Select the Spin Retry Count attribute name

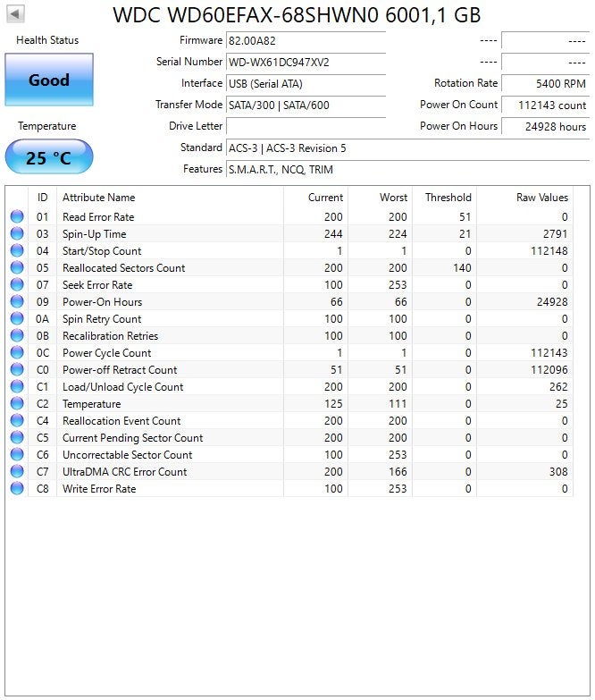click(102, 319)
